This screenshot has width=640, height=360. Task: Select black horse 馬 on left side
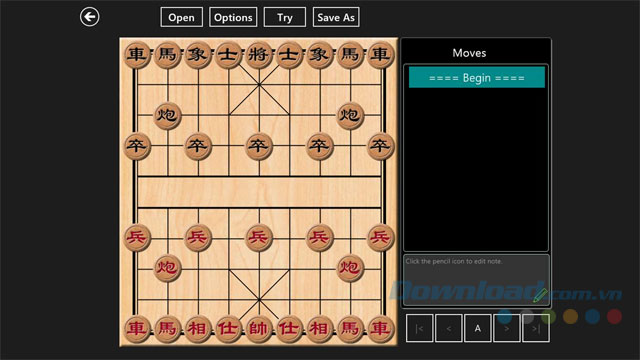pos(167,54)
